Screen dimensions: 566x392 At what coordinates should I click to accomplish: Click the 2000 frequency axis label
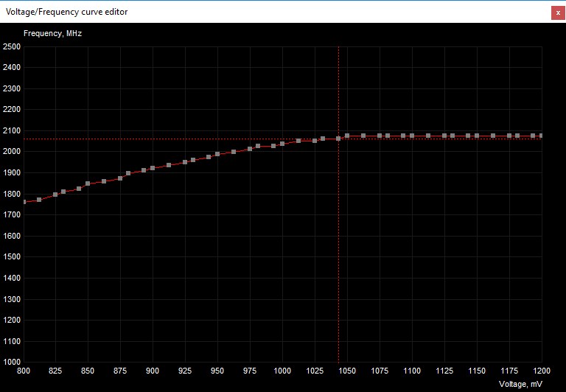12,152
